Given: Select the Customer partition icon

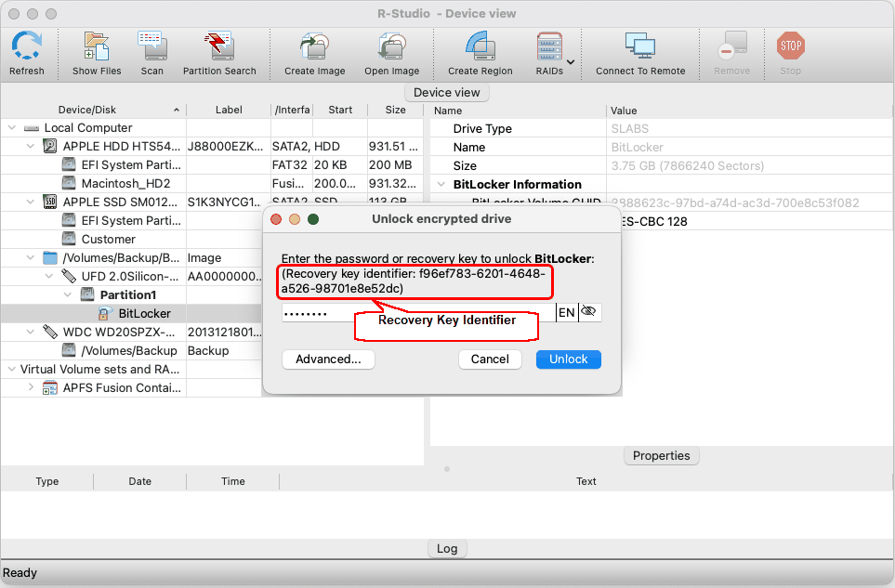Looking at the screenshot, I should coord(69,239).
